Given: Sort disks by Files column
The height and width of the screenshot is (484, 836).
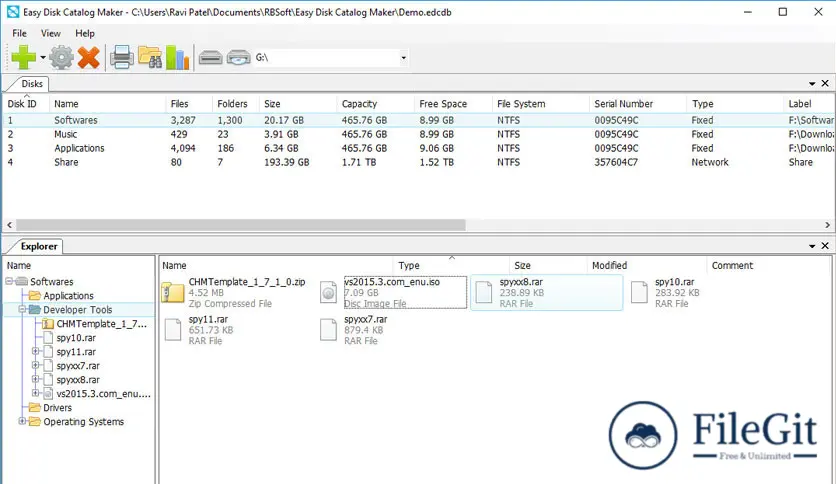Looking at the screenshot, I should (x=189, y=104).
